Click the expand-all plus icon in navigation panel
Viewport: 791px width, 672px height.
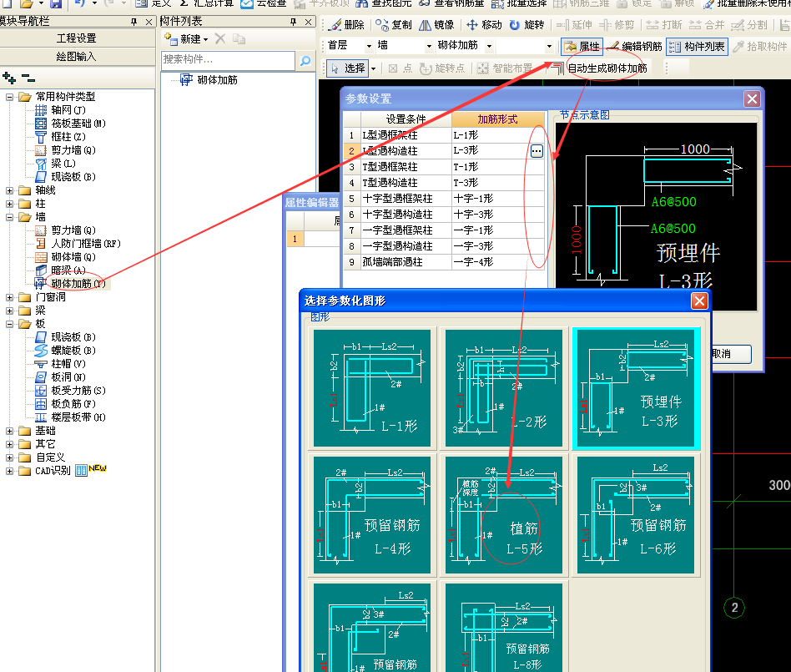(8, 78)
